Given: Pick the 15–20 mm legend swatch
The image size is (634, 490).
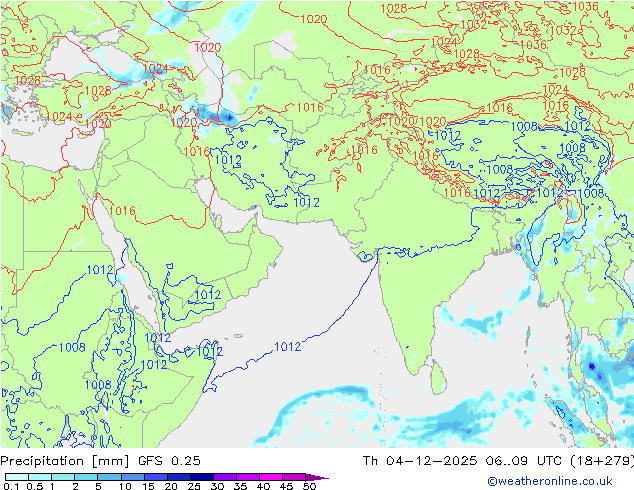Looking at the screenshot, I should tap(155, 477).
